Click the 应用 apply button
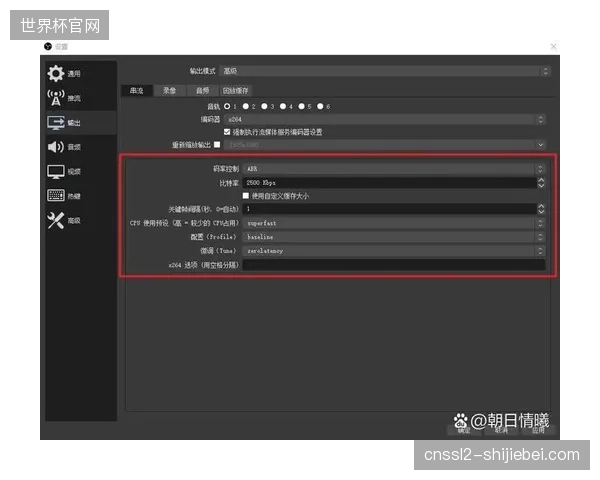Screen dimensions: 600x480 [x=538, y=431]
